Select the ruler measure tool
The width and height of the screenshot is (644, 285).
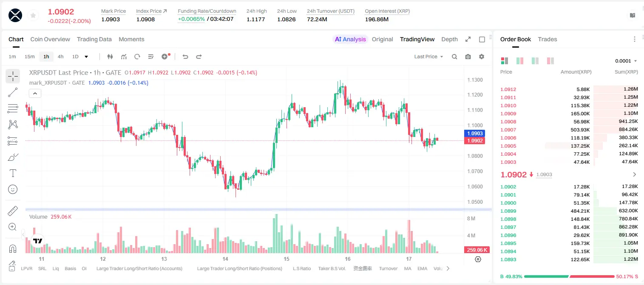13,211
